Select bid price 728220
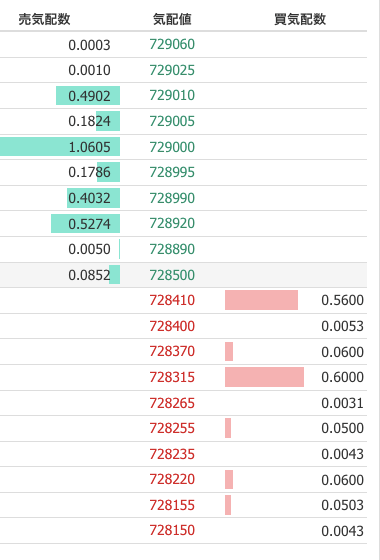This screenshot has height=560, width=380. pos(172,479)
